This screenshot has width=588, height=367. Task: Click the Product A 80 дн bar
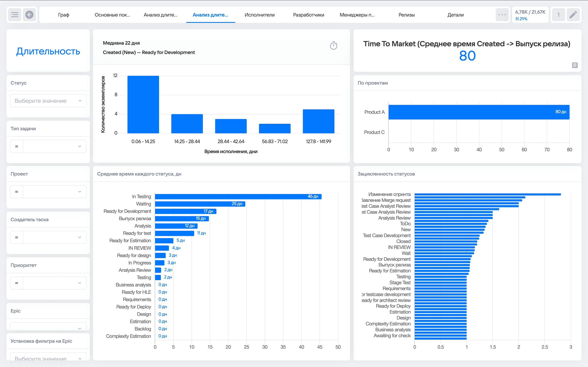point(479,112)
